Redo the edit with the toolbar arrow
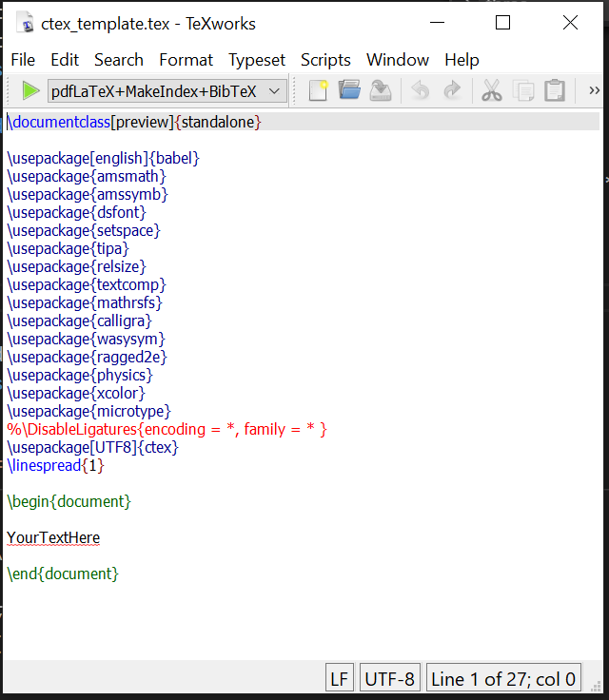 click(452, 90)
